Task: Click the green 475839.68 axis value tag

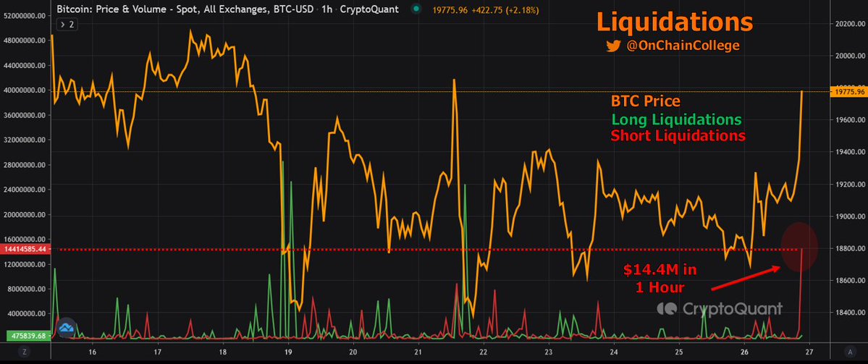Action: [x=30, y=335]
